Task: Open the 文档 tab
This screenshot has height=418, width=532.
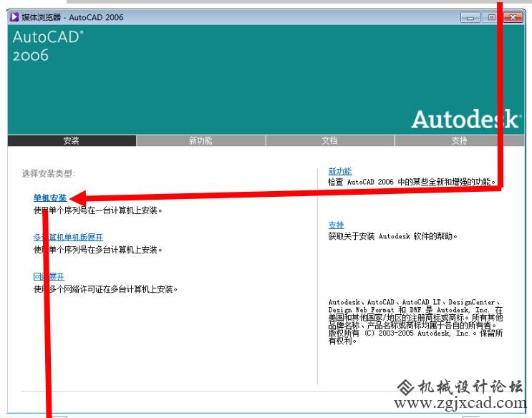Action: 330,140
